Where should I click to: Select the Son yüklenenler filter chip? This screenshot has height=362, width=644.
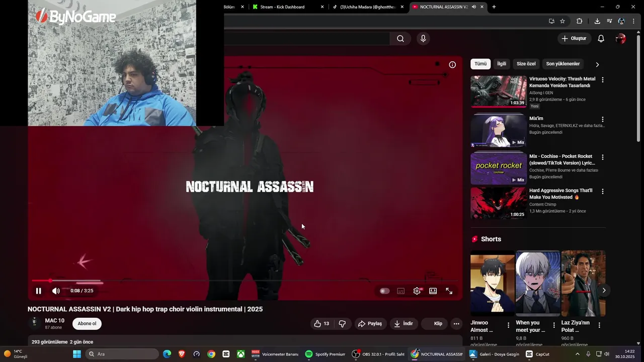[563, 64]
